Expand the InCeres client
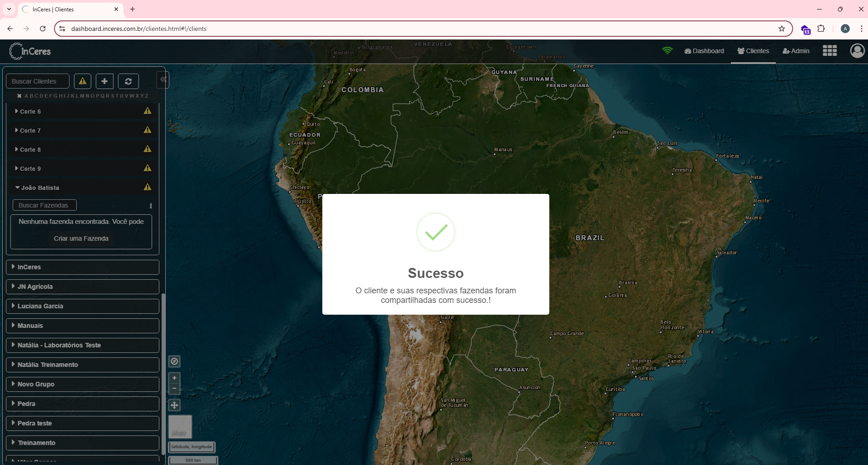 click(83, 267)
